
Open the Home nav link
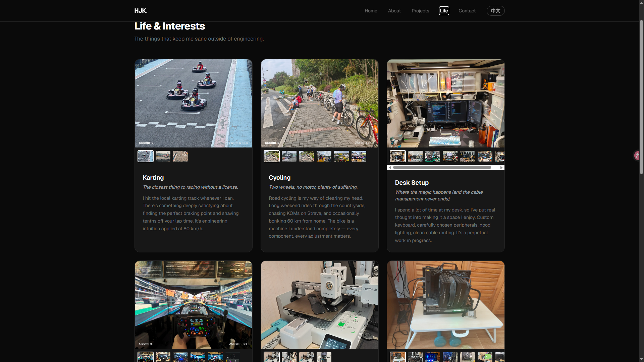tap(371, 11)
